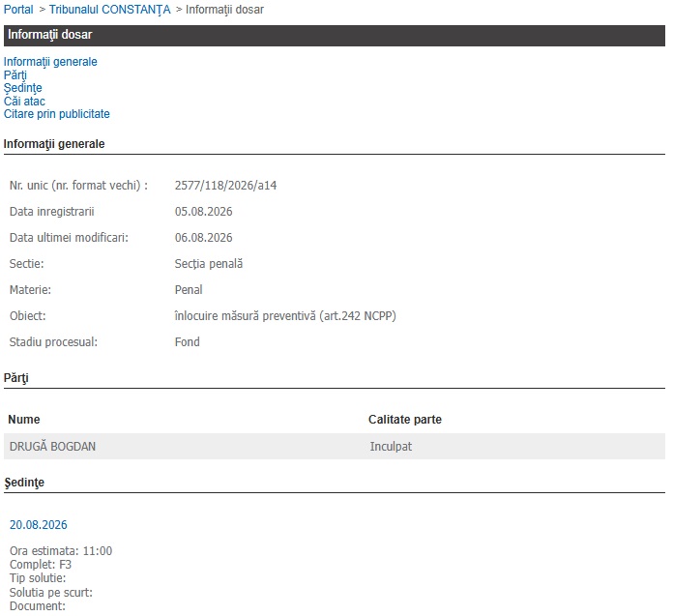
Task: Click the Materie value Penal
Action: [189, 290]
